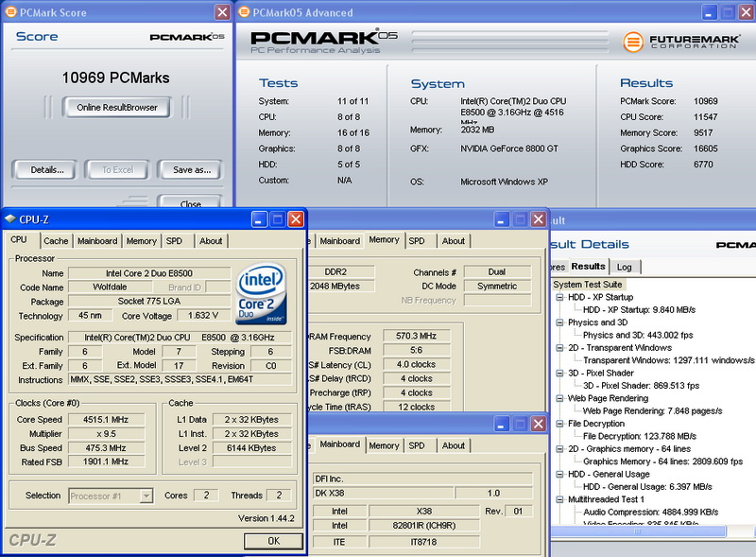Switch to Memory tab in CPU-Z mainboard window
Screen dimensions: 756x557
[384, 445]
